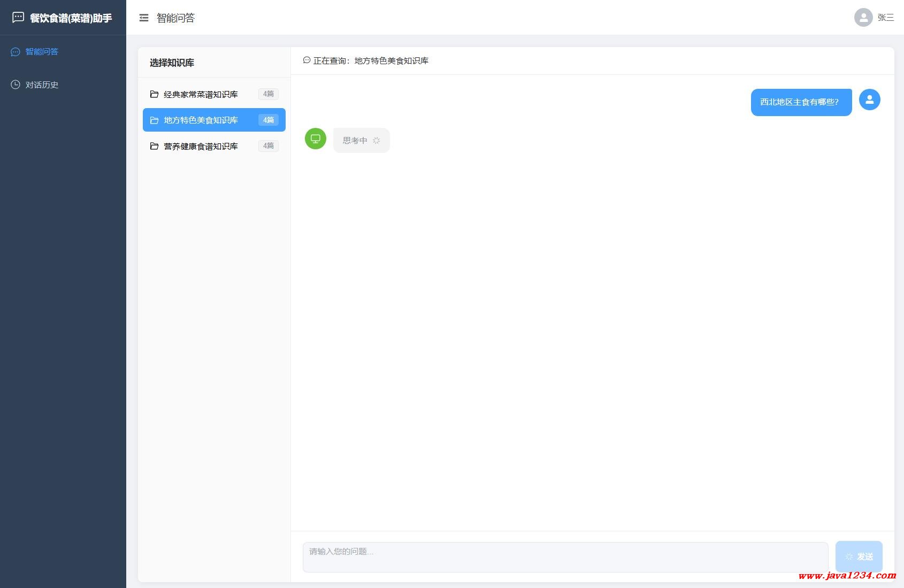The width and height of the screenshot is (904, 588).
Task: Click folder icon of 经典家常菜谱知识库
Action: pos(154,94)
